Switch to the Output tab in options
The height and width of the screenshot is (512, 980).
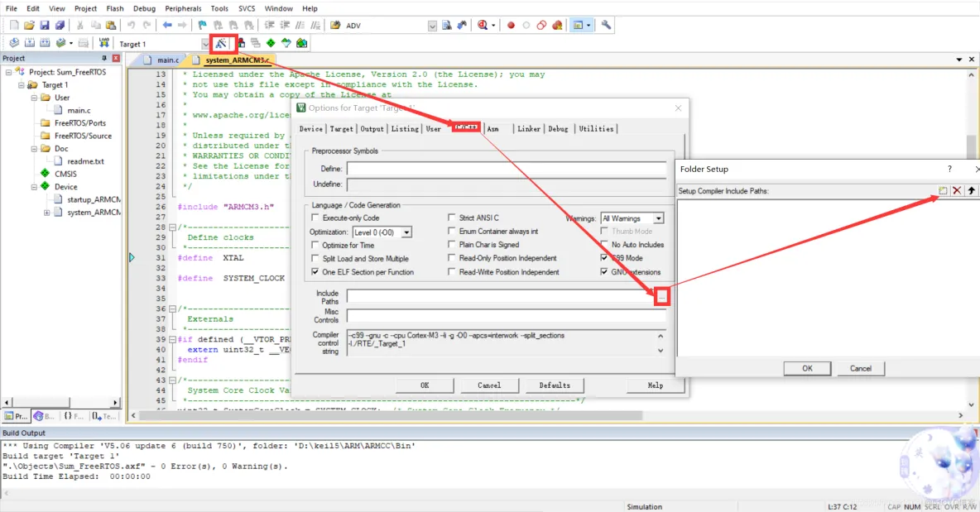click(372, 129)
